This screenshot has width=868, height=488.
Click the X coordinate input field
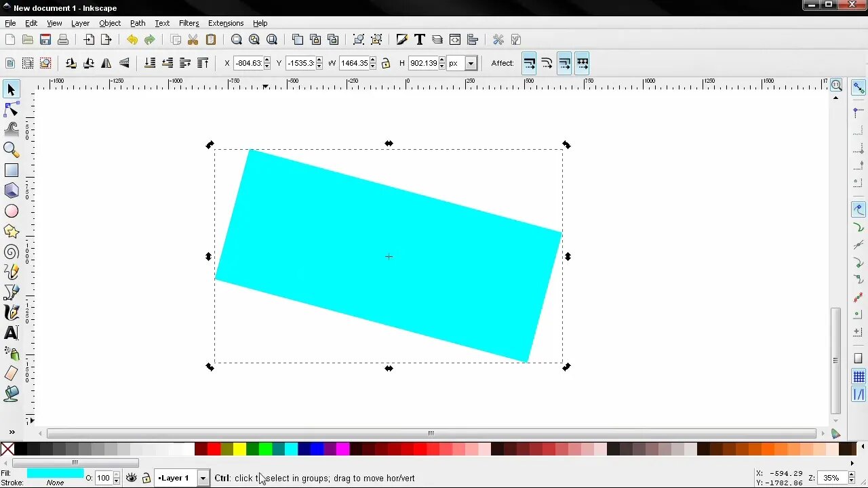[x=248, y=63]
